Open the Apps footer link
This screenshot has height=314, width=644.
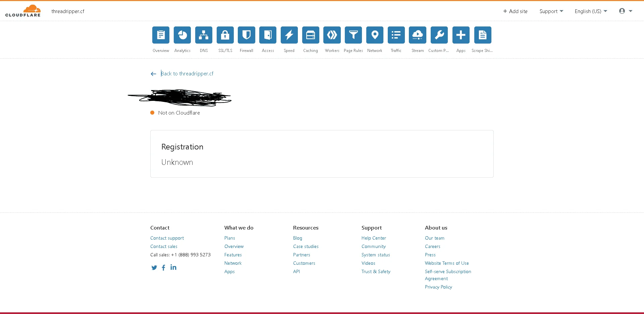(x=229, y=271)
